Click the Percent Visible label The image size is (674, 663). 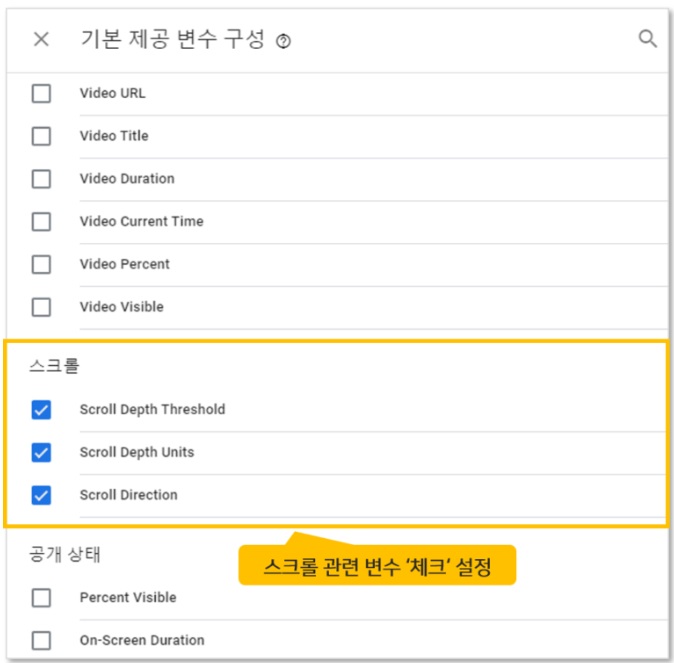click(x=128, y=597)
